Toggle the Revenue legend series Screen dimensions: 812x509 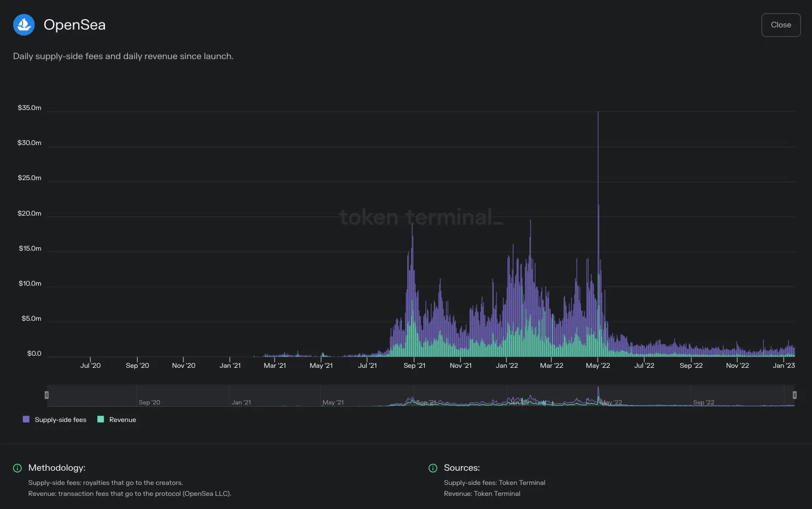tap(116, 420)
